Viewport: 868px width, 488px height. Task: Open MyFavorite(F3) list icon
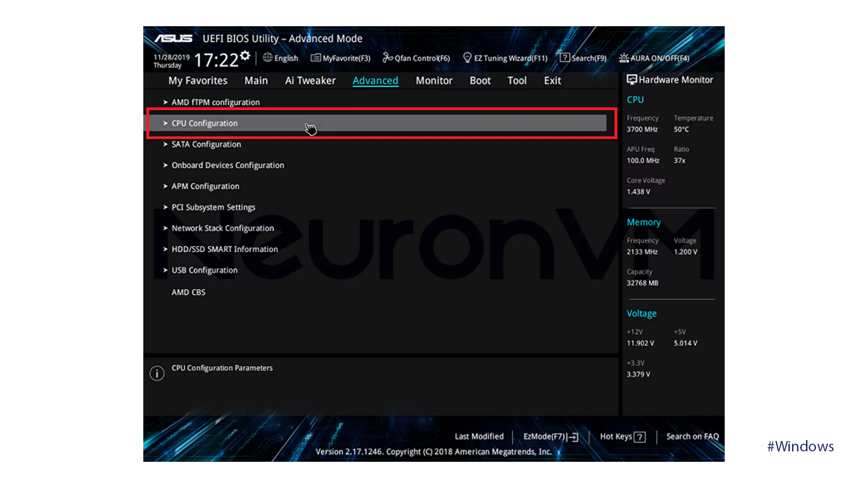(316, 58)
